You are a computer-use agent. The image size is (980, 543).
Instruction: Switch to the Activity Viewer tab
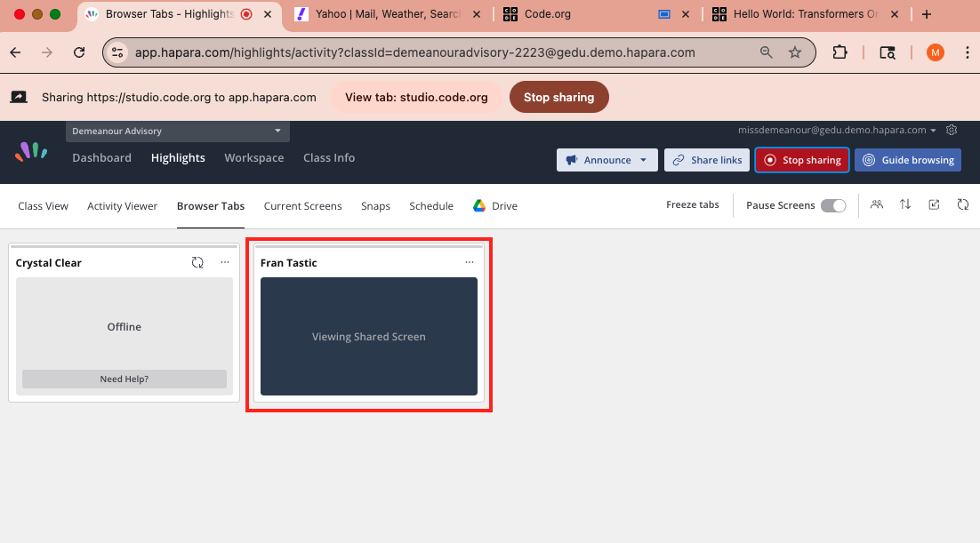(122, 205)
